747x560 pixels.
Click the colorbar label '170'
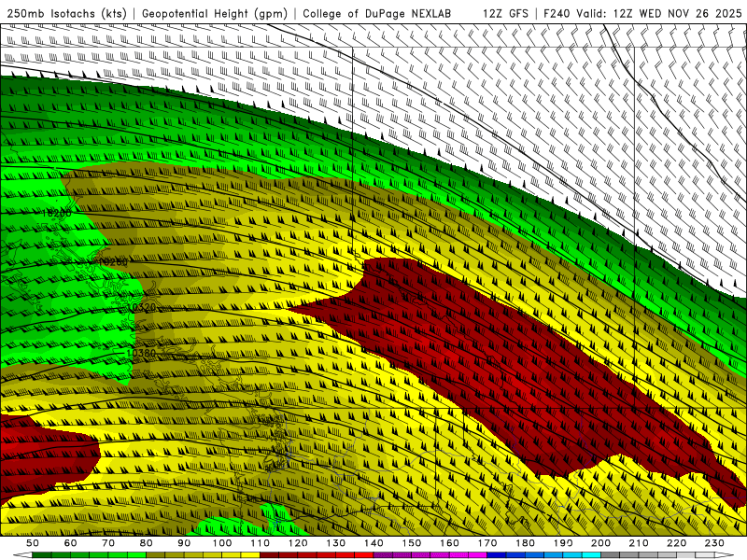click(x=486, y=543)
